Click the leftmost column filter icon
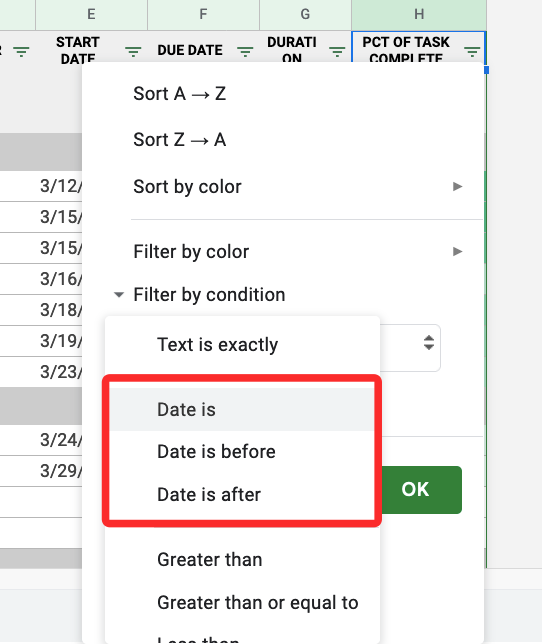The height and width of the screenshot is (644, 542). [21, 52]
